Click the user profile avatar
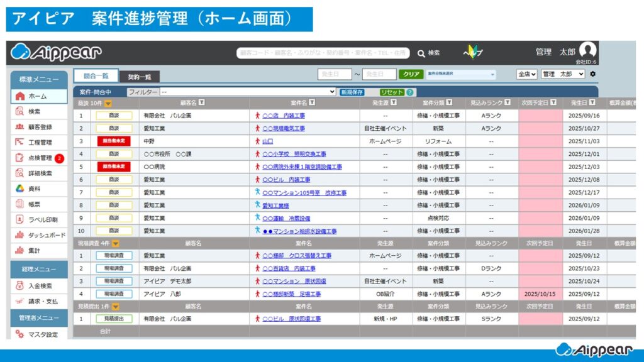This screenshot has width=644, height=362. [x=587, y=50]
